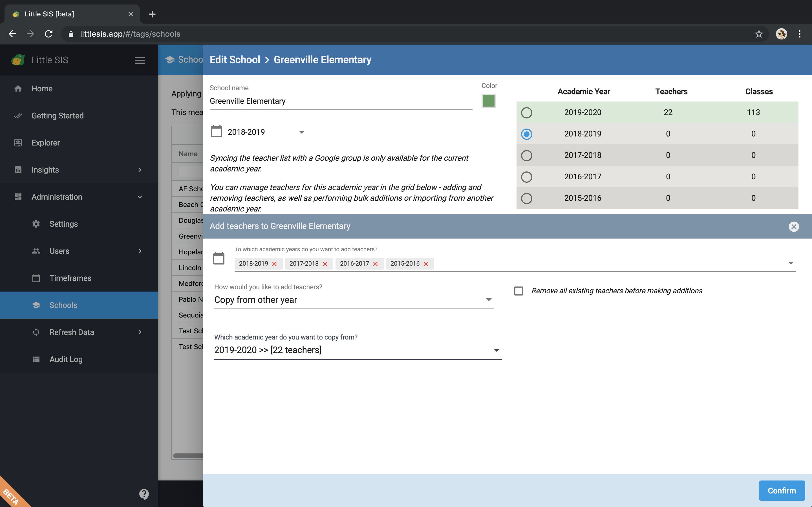Select the 2017-2018 academic year radio

tap(526, 156)
